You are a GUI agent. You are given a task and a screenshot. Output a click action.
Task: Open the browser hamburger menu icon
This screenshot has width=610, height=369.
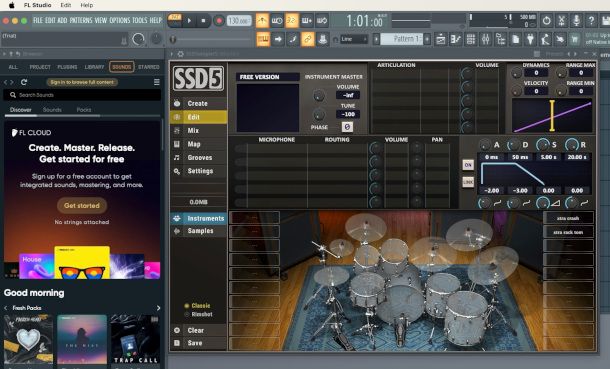(157, 82)
